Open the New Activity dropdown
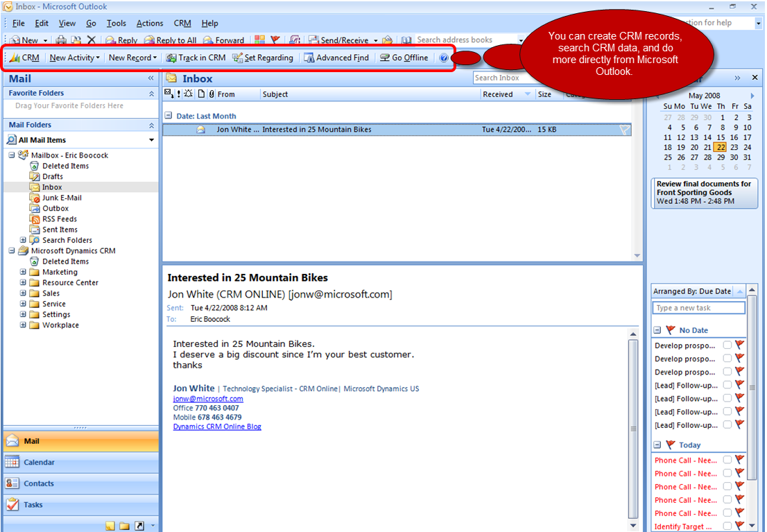The width and height of the screenshot is (767, 532). [74, 58]
